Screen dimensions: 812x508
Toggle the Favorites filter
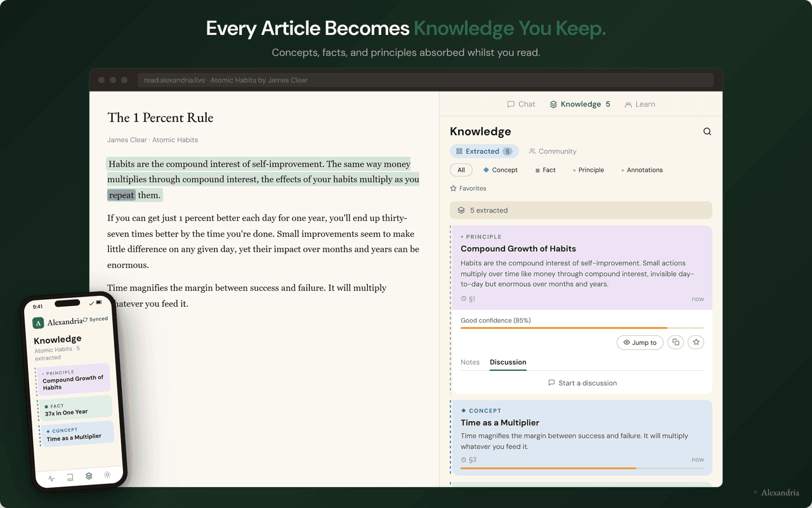(468, 188)
